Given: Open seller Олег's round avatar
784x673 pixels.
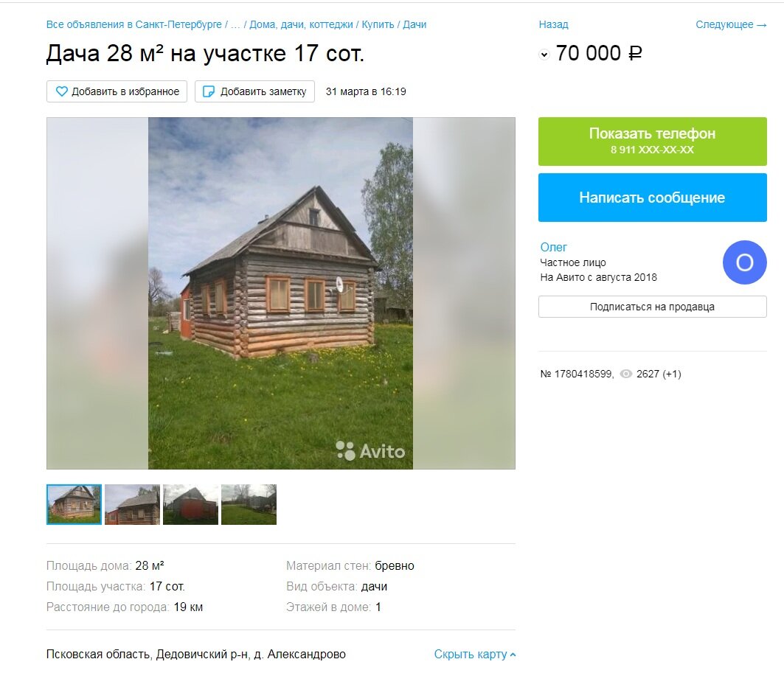Looking at the screenshot, I should [x=744, y=262].
